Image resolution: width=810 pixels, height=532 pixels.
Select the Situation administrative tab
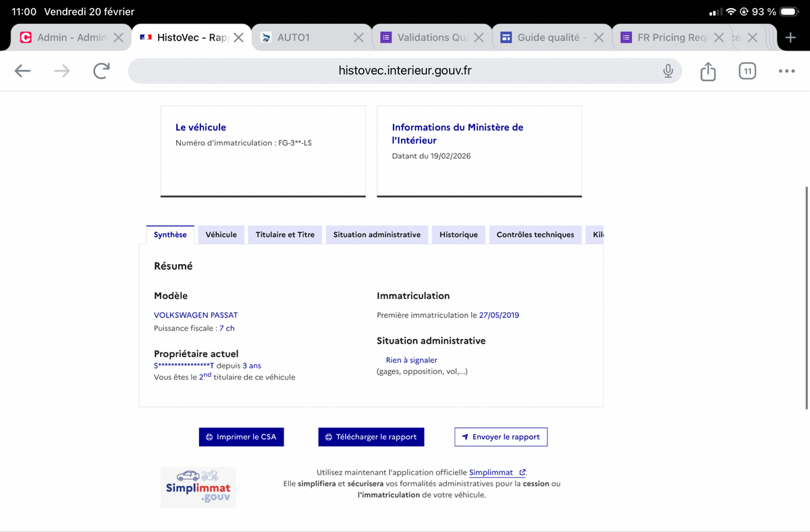pos(377,235)
